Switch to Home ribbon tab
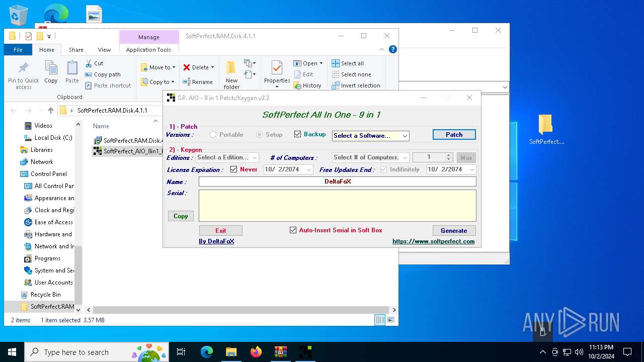This screenshot has height=362, width=644. click(47, 50)
